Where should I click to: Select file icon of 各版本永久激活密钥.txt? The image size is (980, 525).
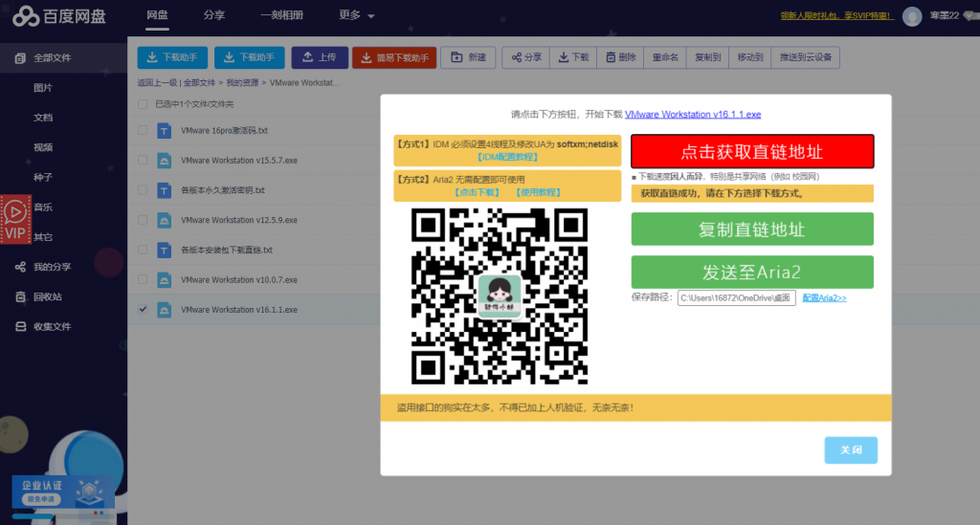(x=164, y=190)
